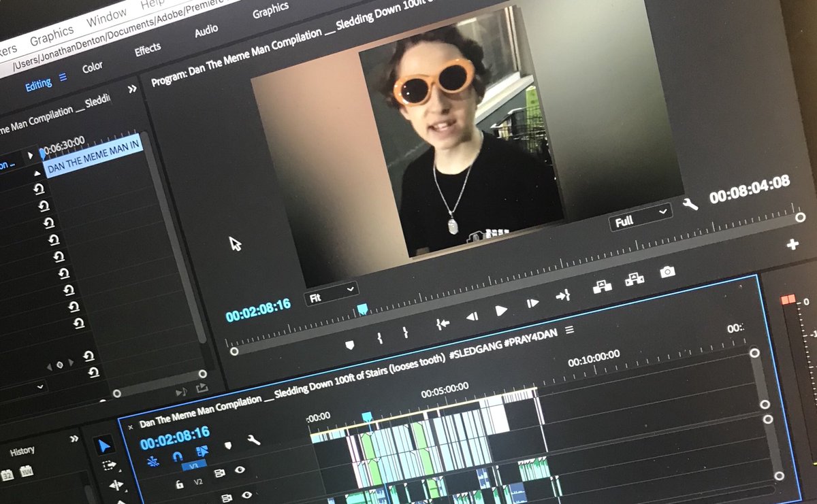Select the V2 track label
The width and height of the screenshot is (817, 504).
click(198, 481)
